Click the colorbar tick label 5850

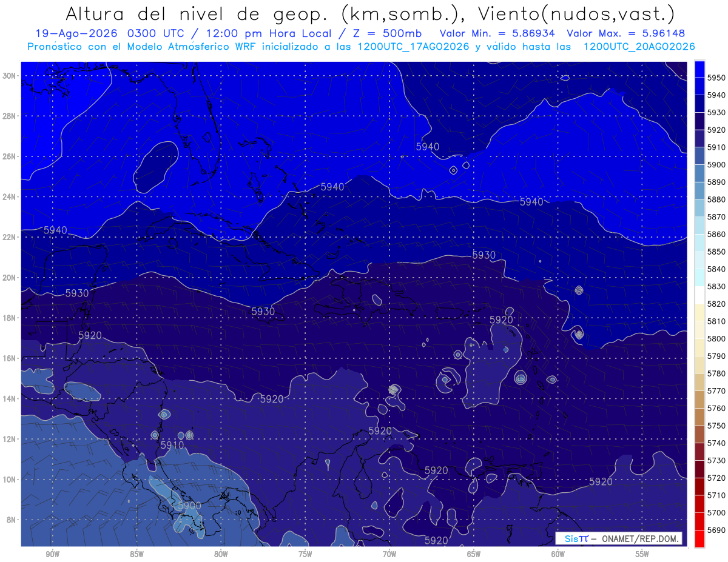(x=716, y=252)
